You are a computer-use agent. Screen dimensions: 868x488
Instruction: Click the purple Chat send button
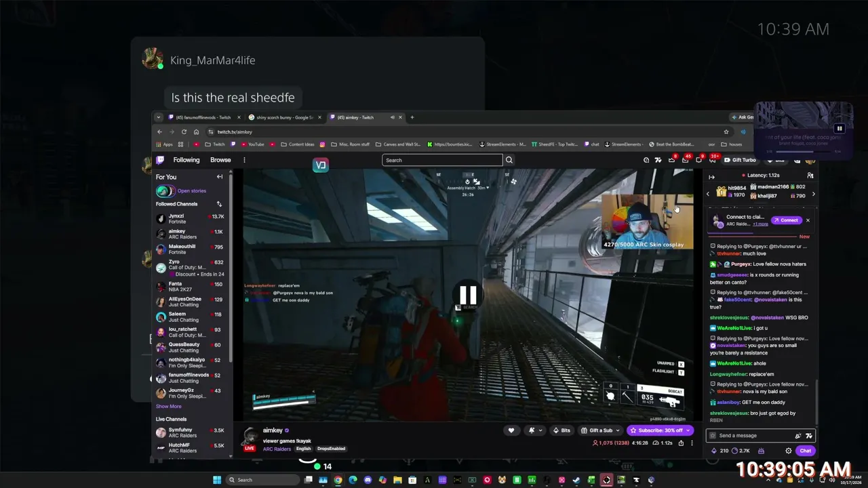(x=805, y=451)
